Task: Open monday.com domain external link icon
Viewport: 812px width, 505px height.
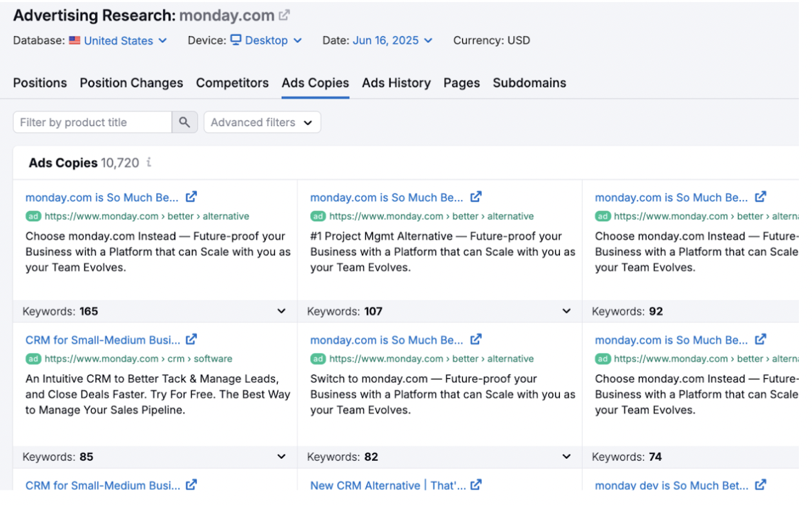Action: [284, 15]
